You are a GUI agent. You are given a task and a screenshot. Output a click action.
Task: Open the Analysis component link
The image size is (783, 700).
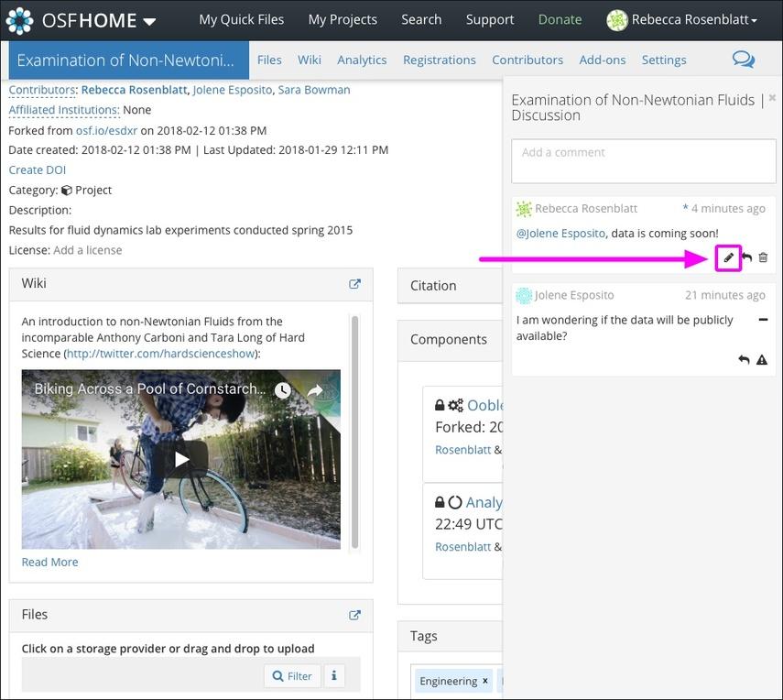tap(484, 502)
